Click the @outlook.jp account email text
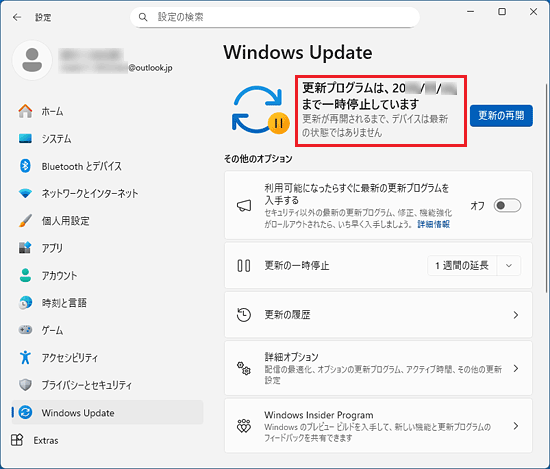The width and height of the screenshot is (550, 469). (150, 68)
